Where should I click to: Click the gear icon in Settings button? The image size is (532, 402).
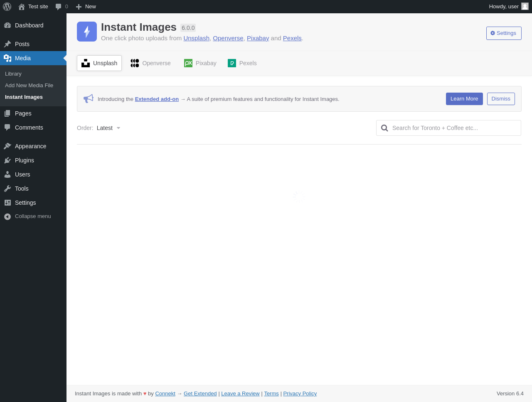(x=493, y=33)
